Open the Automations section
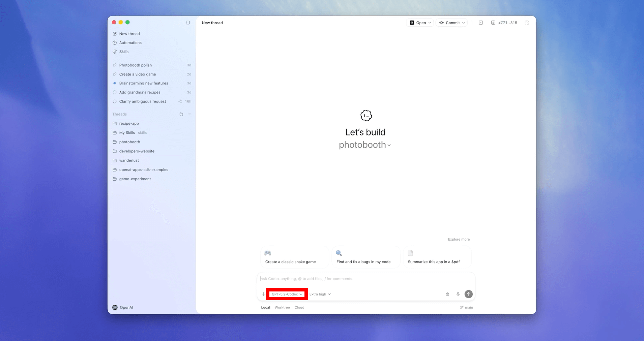 click(130, 43)
